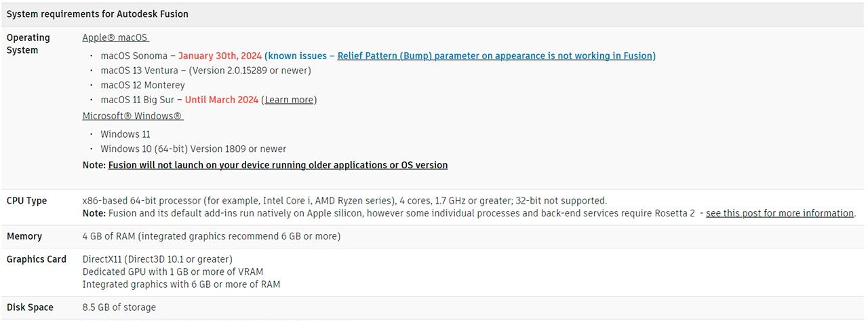
Task: Click the macOS 12 Monterey list item
Action: pos(142,85)
